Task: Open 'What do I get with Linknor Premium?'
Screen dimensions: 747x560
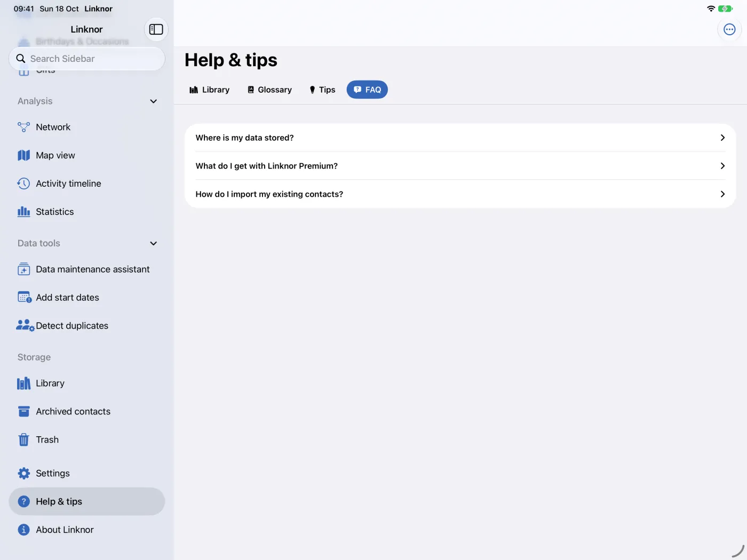Action: 460,166
